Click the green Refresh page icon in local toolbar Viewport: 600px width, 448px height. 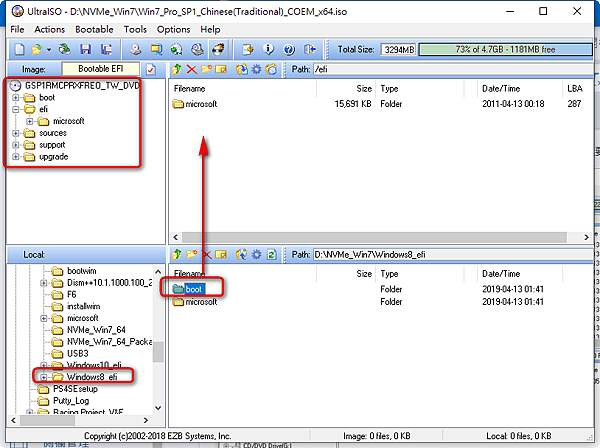click(271, 254)
